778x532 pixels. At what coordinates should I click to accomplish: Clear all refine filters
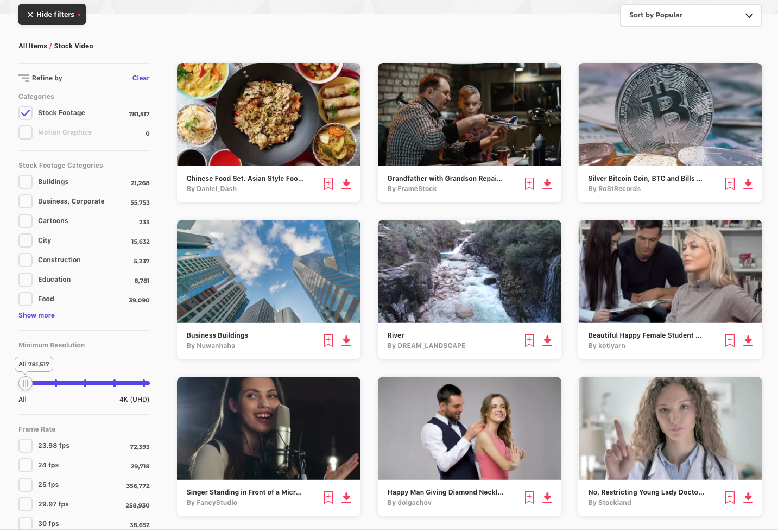coord(141,78)
